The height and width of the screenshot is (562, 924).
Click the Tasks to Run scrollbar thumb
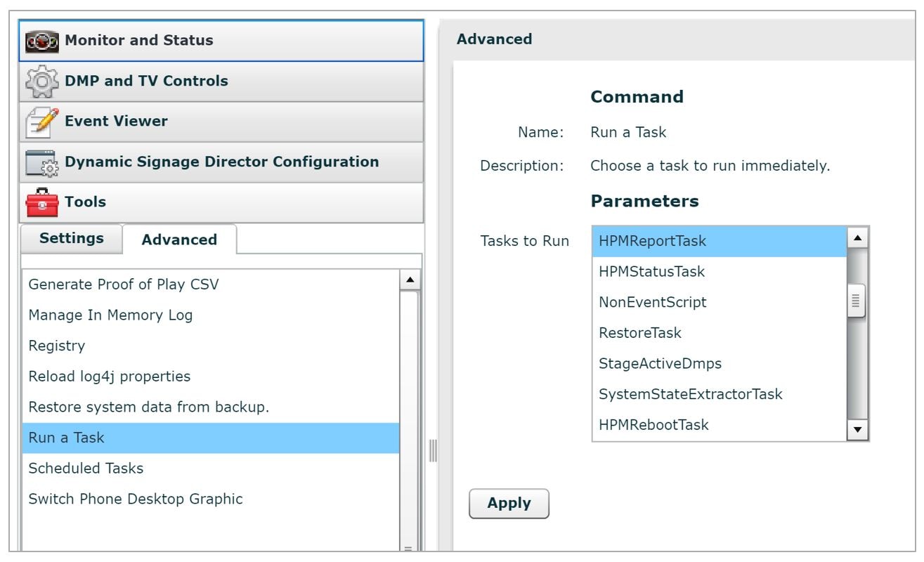pos(857,301)
